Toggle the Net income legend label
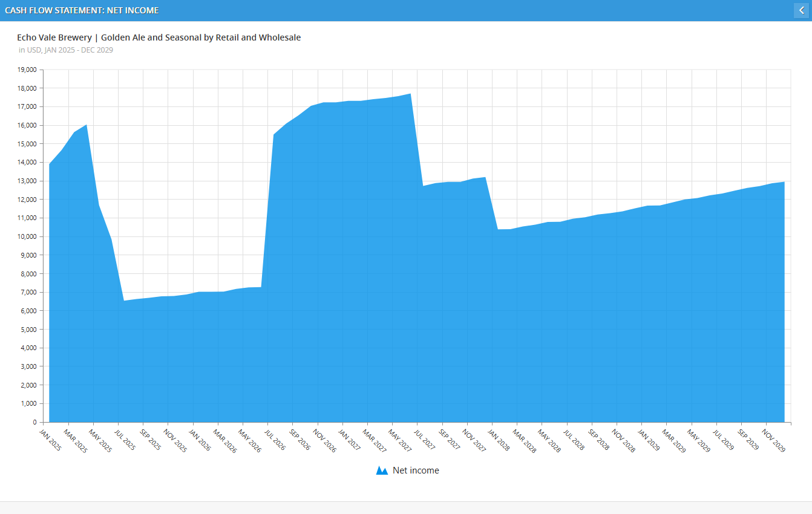 (416, 470)
